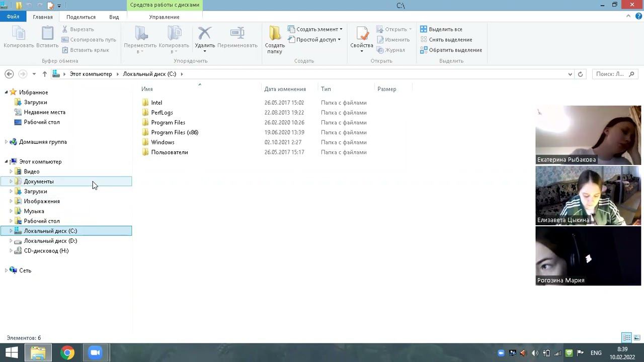Expand the Видео tree node

11,171
